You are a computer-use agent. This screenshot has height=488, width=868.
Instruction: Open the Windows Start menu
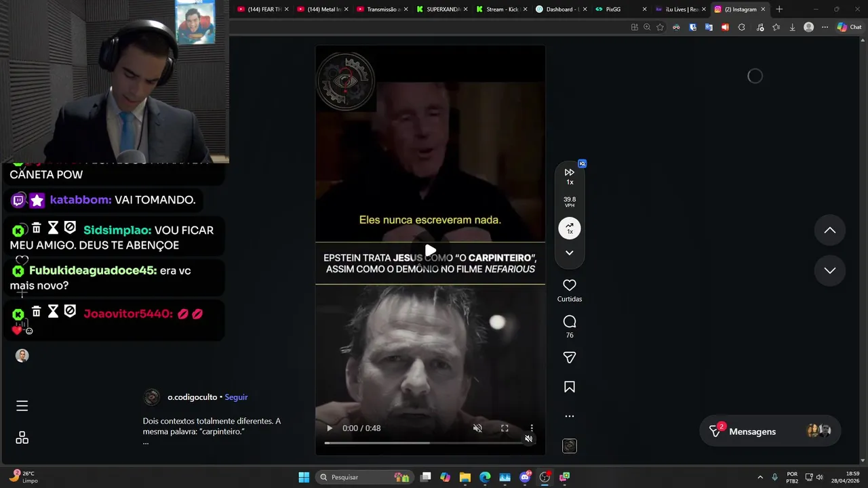[x=304, y=477]
